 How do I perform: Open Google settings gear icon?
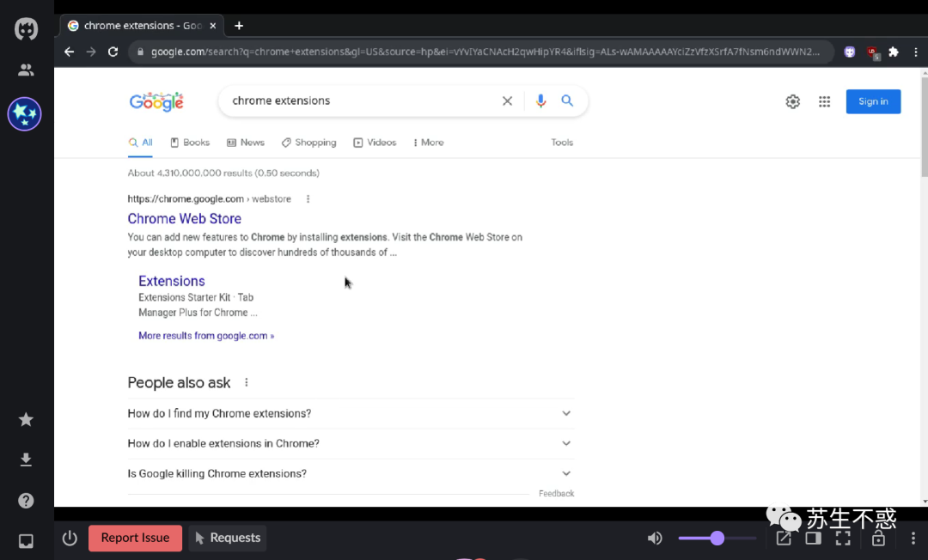click(x=792, y=101)
